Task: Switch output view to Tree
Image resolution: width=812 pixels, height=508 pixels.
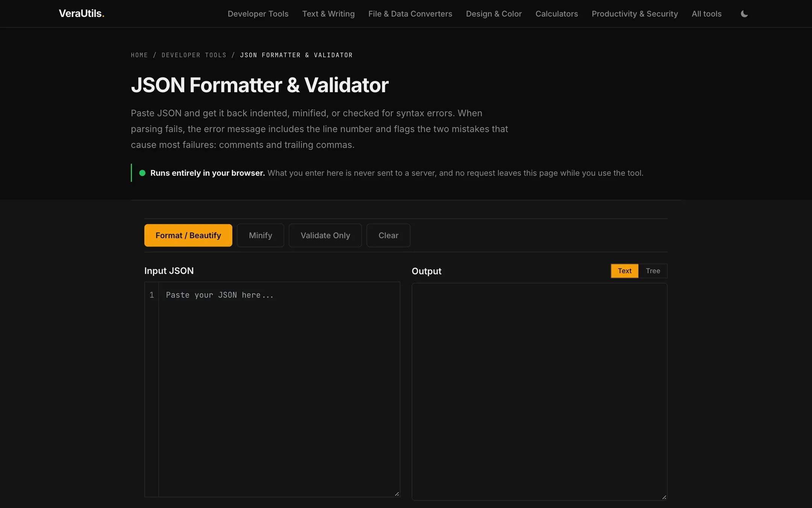Action: pos(653,271)
